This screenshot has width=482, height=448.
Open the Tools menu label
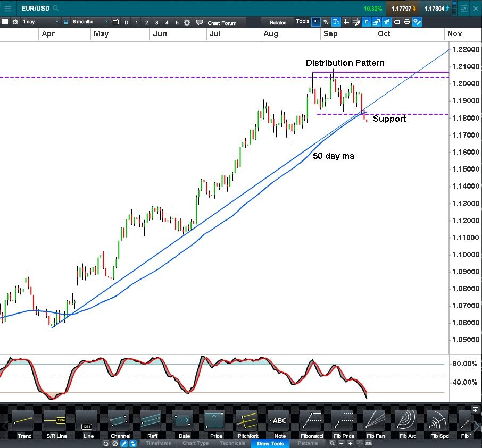[303, 21]
